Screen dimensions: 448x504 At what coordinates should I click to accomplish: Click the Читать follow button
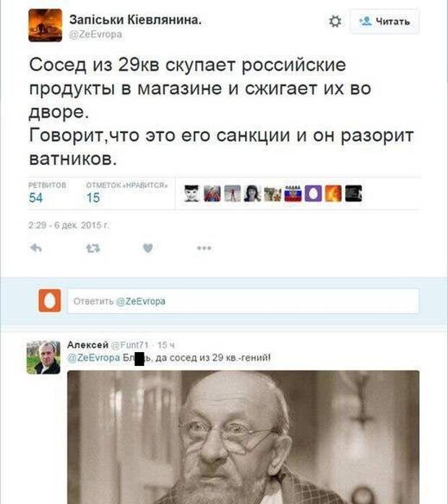pyautogui.click(x=384, y=22)
